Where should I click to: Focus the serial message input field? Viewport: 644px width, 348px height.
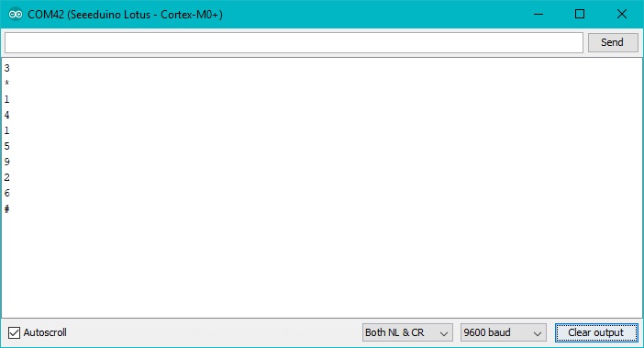294,43
